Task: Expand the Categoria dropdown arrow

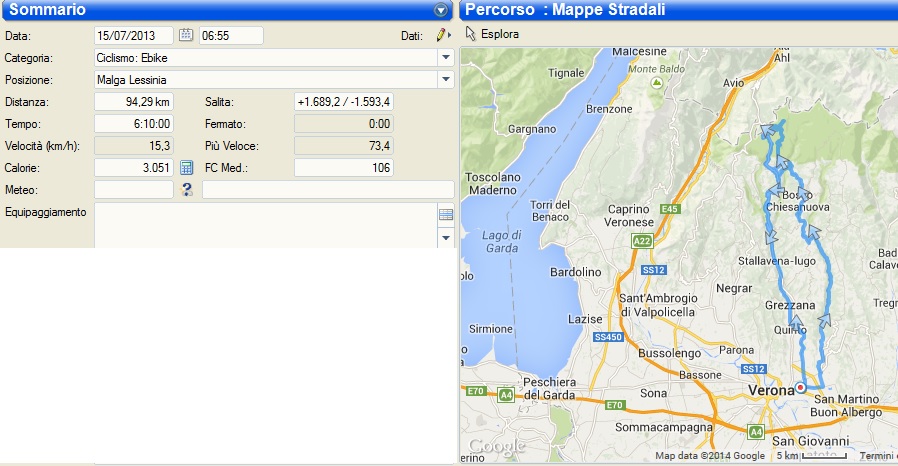Action: 446,57
